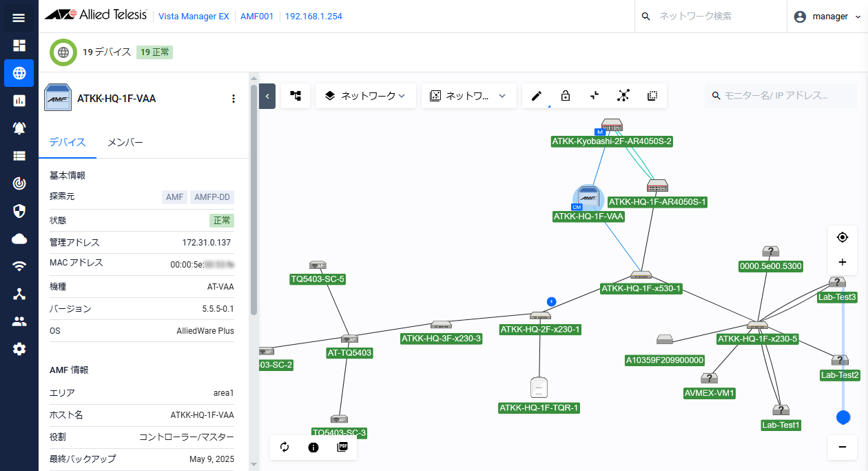
Task: Click the blue notification badge above ATKK-HQ-2F-x230-1
Action: tap(551, 301)
